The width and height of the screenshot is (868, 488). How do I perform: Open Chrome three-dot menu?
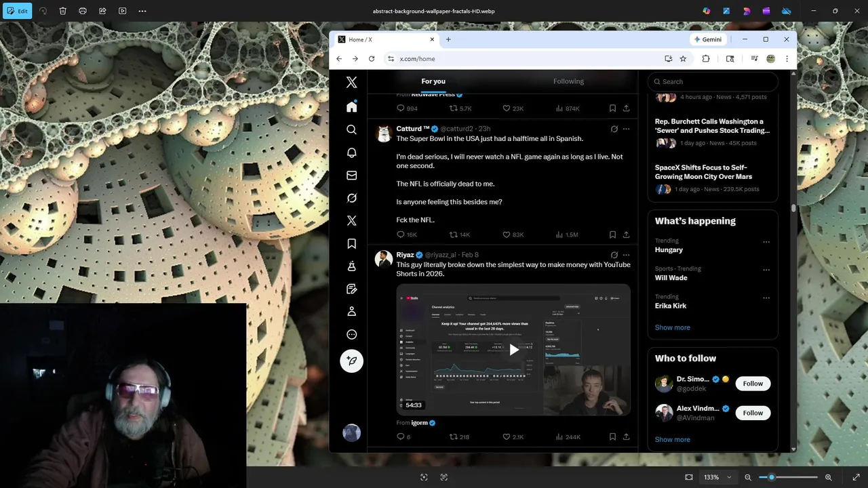click(x=787, y=59)
